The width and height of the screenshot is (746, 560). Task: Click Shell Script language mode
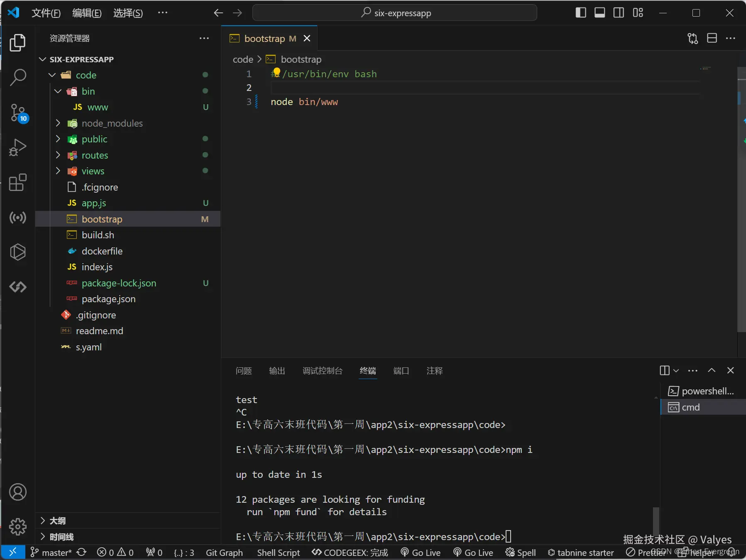pos(278,553)
